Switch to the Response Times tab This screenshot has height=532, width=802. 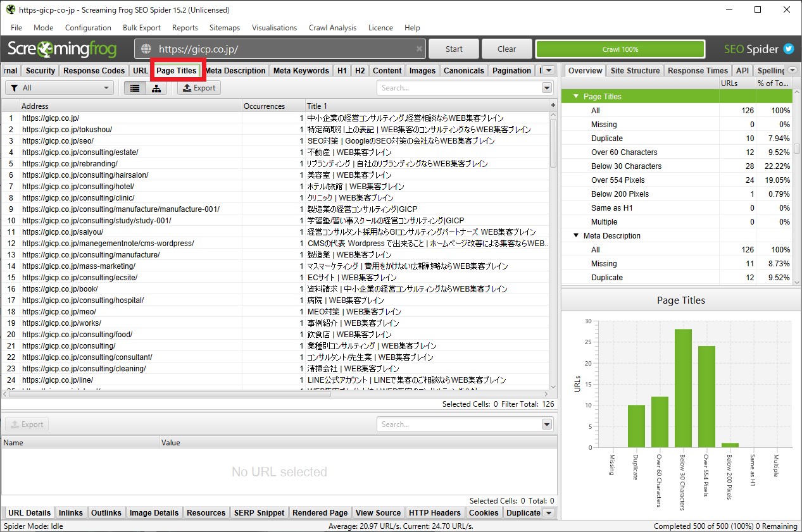click(698, 71)
